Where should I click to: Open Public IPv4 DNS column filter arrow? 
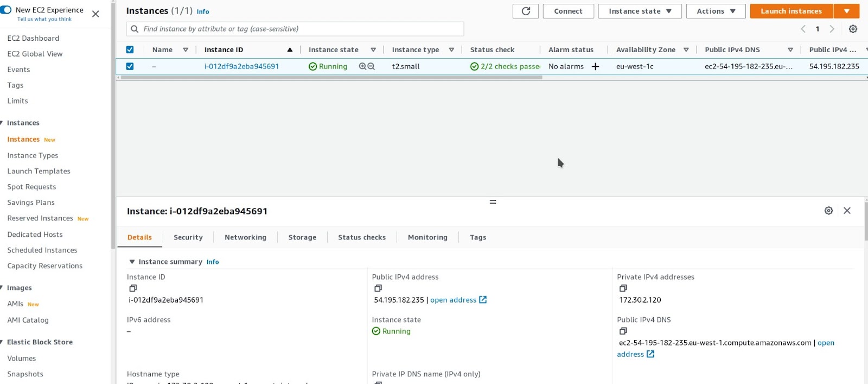(x=790, y=50)
